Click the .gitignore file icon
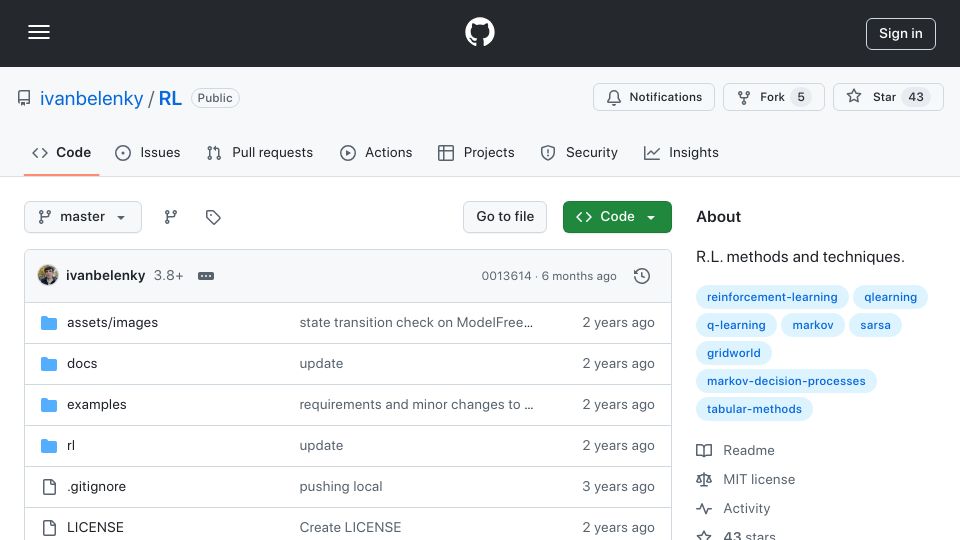Viewport: 960px width, 540px height. coord(49,487)
